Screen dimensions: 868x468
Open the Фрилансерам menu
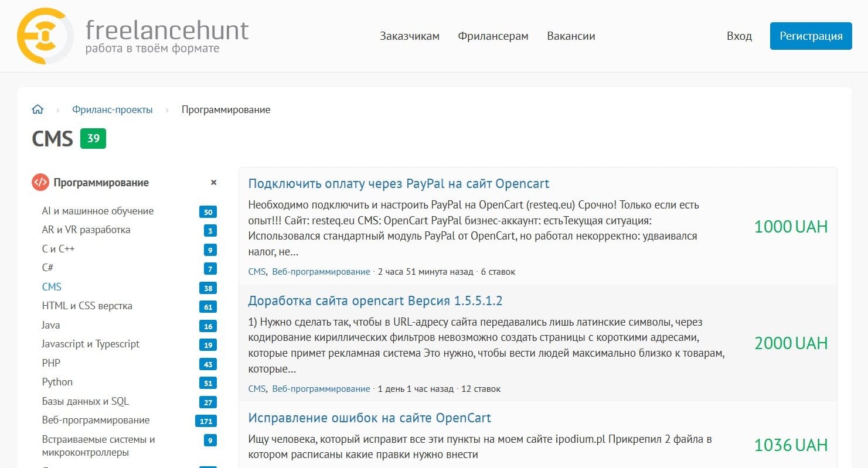493,36
